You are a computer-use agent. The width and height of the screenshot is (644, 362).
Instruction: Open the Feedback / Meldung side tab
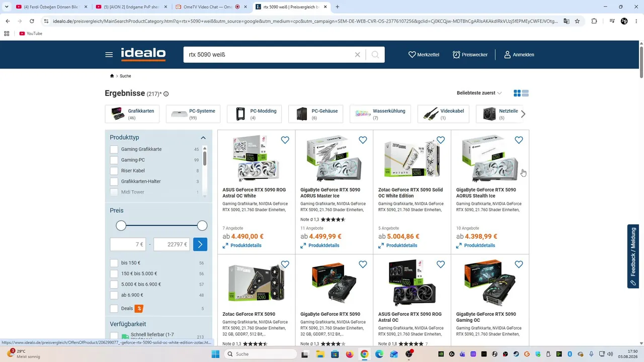pos(633,256)
